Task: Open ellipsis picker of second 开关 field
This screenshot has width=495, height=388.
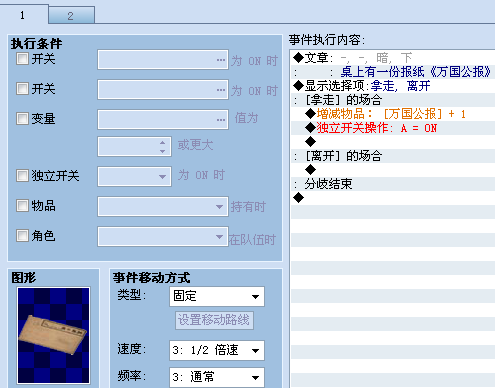Action: point(221,90)
